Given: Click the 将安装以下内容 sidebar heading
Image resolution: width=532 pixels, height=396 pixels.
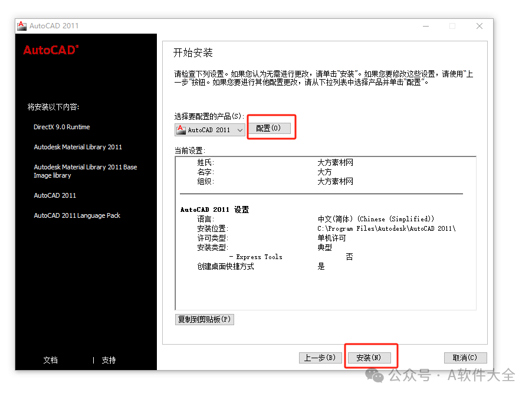Looking at the screenshot, I should [x=53, y=107].
